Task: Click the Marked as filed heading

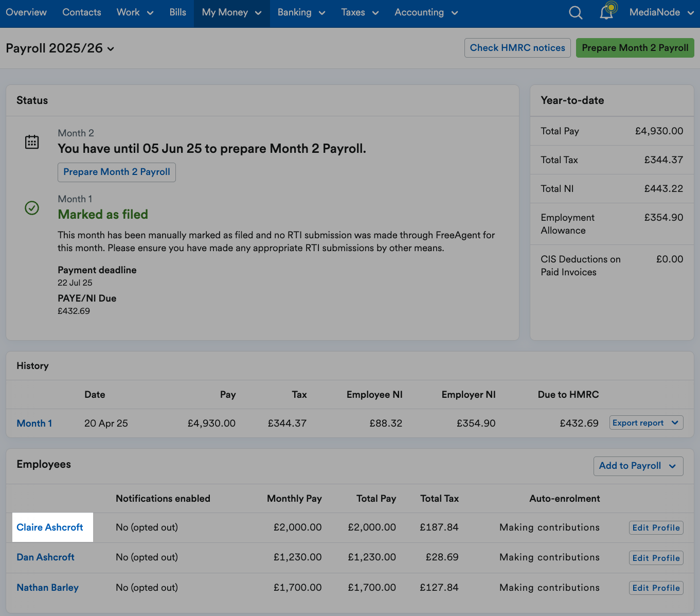Action: (x=103, y=214)
